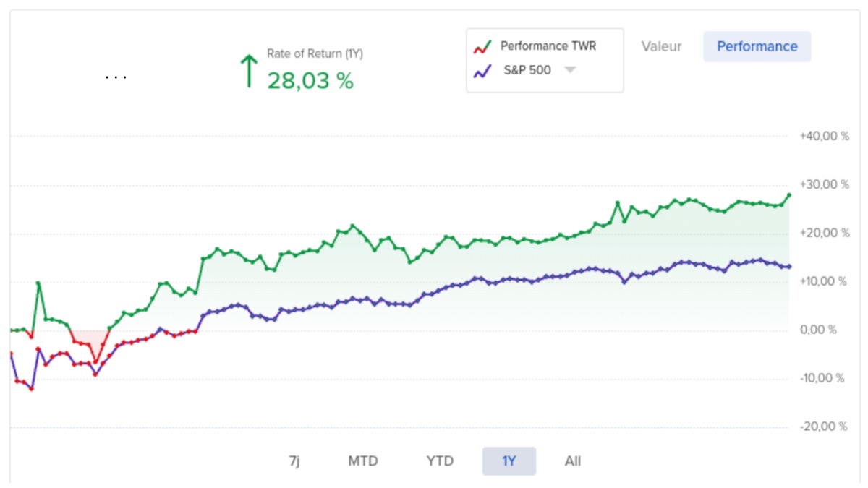Toggle visibility of the Performance TWR series
Screen dimensions: 868x488
(x=548, y=46)
